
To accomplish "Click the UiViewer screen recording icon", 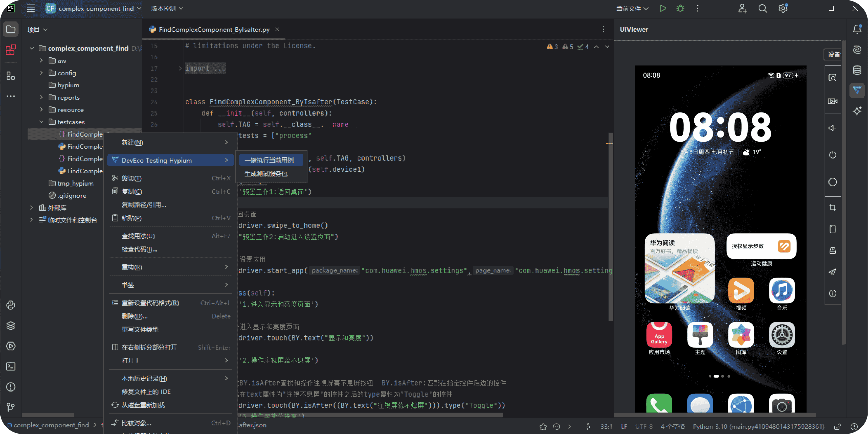I will pyautogui.click(x=833, y=101).
